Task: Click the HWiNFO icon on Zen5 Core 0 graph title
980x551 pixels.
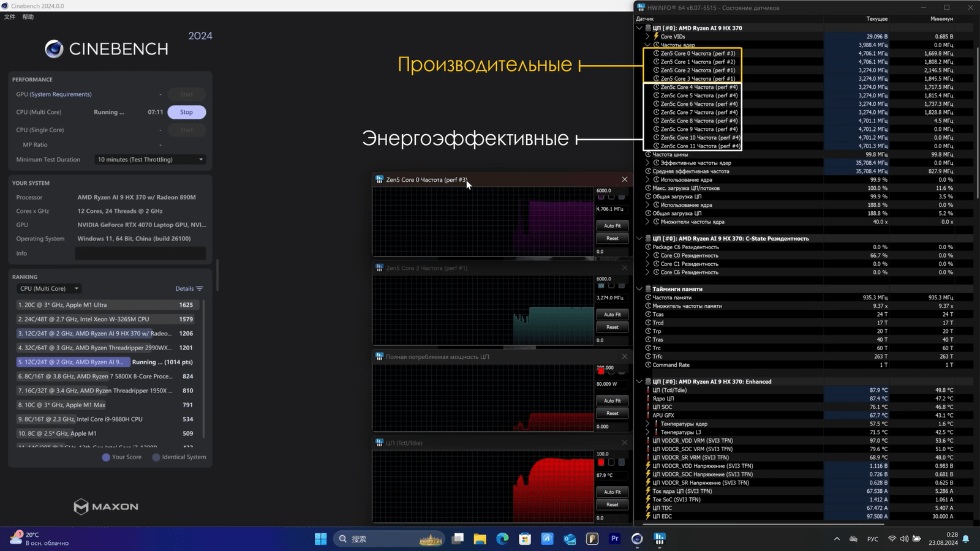Action: pyautogui.click(x=379, y=179)
